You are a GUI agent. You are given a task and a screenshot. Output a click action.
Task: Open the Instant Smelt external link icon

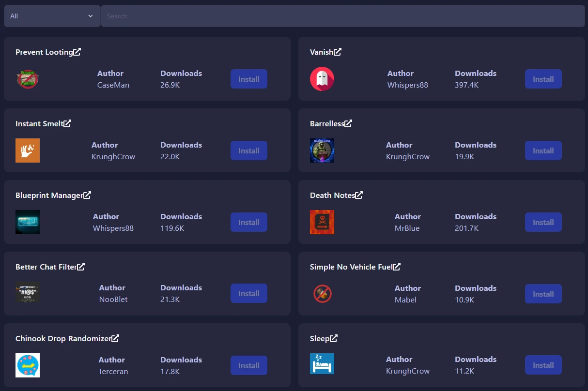click(x=67, y=123)
